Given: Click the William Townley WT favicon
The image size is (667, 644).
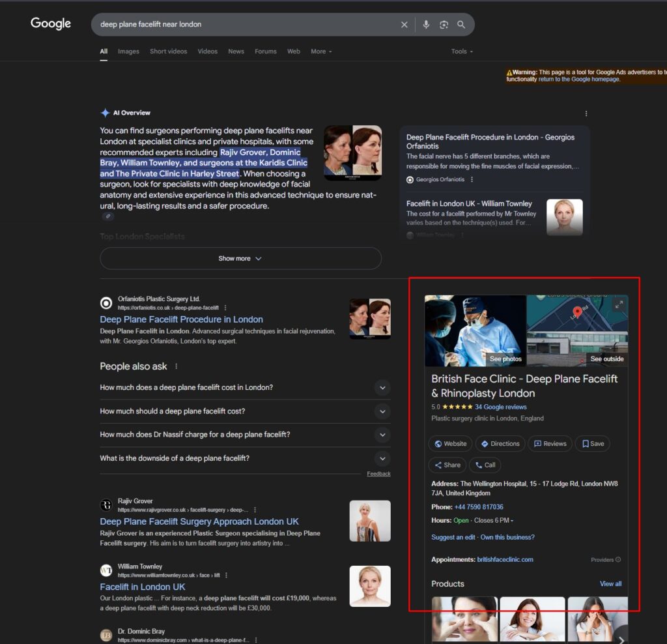Looking at the screenshot, I should (x=106, y=570).
